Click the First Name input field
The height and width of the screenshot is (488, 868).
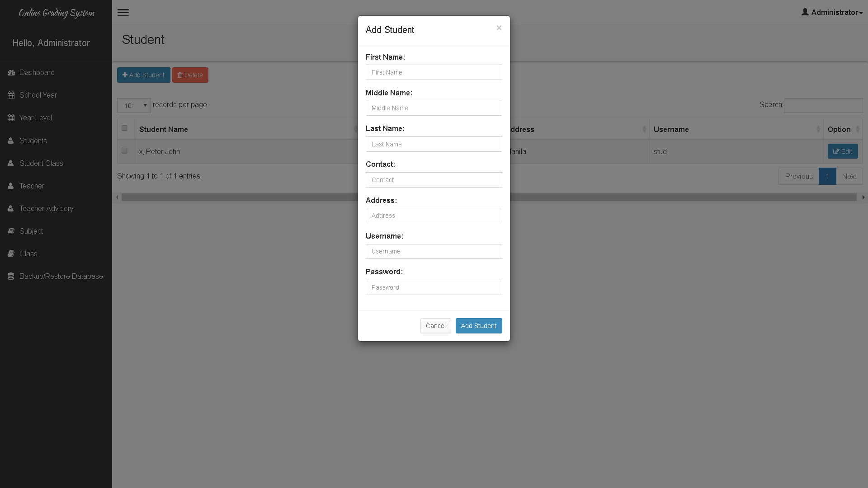(x=434, y=72)
